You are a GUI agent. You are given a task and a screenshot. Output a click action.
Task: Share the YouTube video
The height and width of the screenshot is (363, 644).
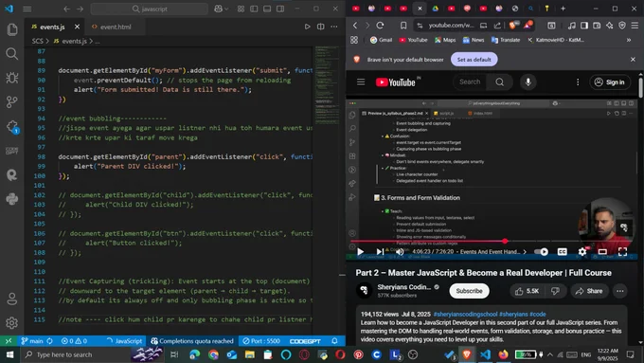[x=589, y=291]
